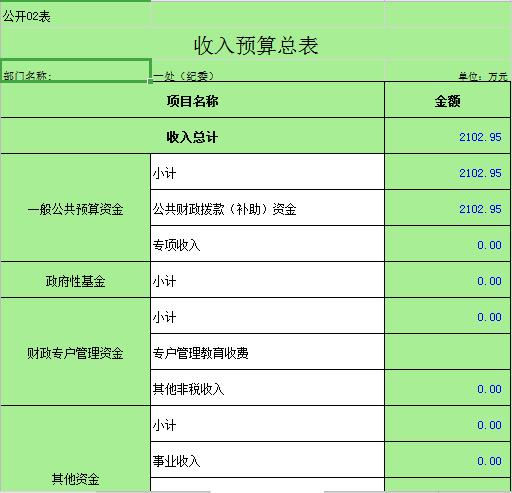The image size is (512, 493).
Task: Click the 项目名称 header cell
Action: [x=192, y=100]
